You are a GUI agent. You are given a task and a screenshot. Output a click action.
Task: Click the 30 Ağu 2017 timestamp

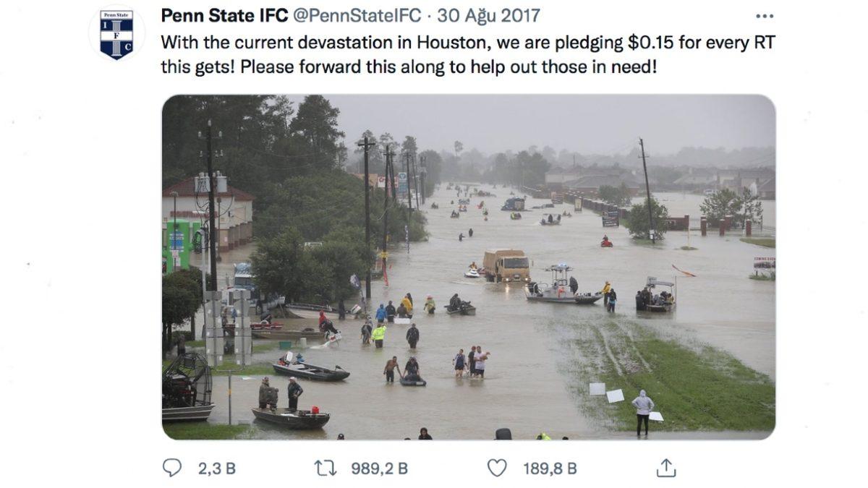pyautogui.click(x=488, y=16)
